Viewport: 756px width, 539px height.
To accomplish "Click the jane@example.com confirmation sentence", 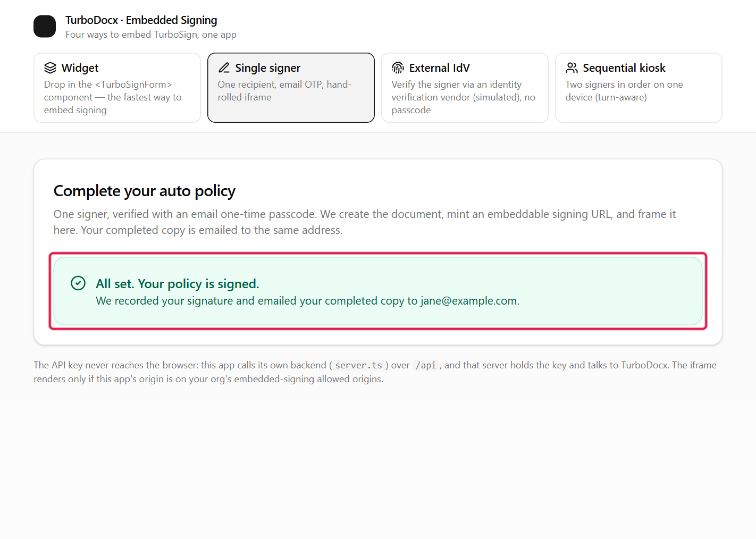I will pyautogui.click(x=307, y=301).
